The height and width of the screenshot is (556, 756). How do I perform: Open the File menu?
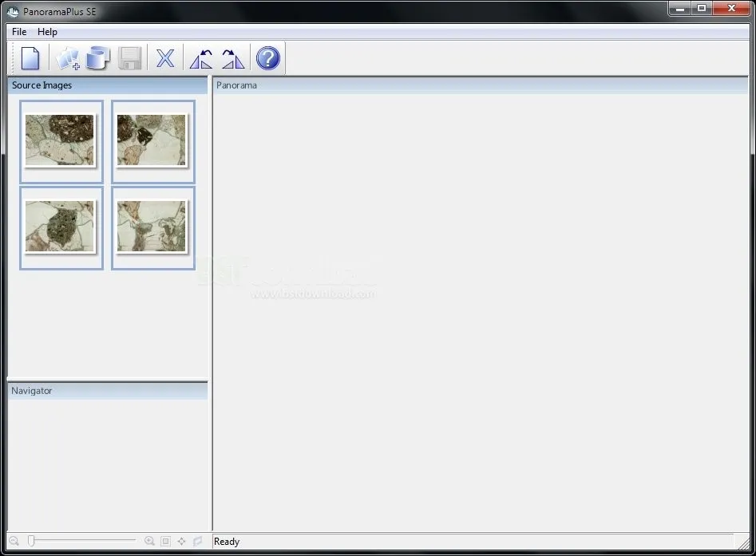pyautogui.click(x=19, y=32)
